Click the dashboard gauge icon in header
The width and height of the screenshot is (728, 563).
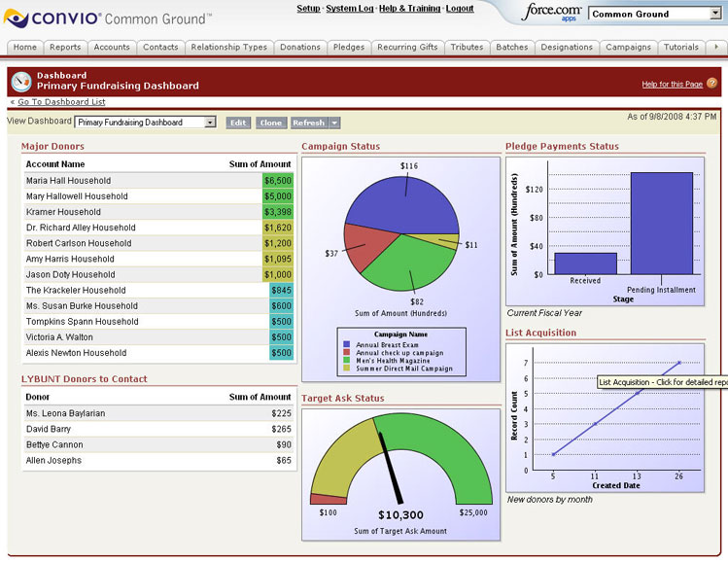[x=21, y=81]
